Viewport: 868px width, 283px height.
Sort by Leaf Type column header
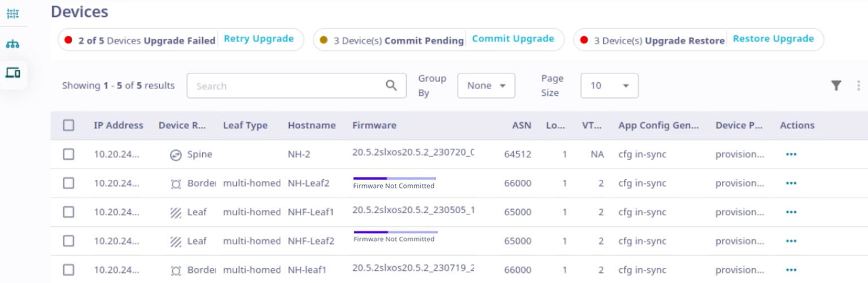[245, 125]
